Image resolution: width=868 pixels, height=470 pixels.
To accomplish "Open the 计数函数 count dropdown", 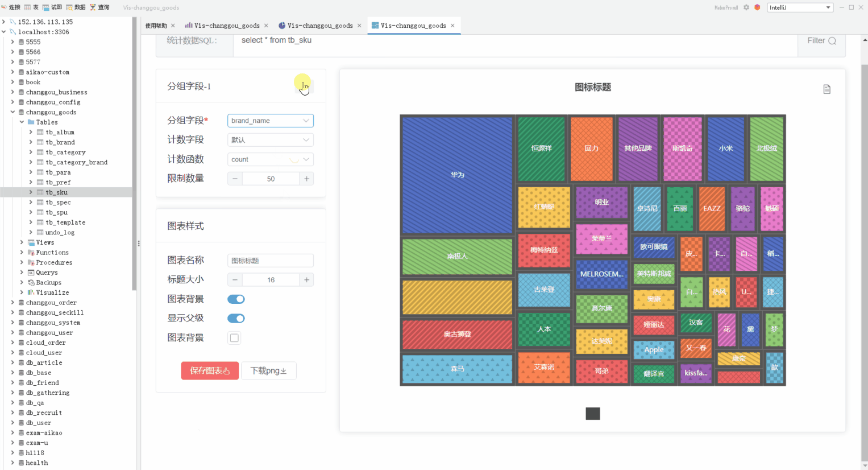I will [271, 159].
